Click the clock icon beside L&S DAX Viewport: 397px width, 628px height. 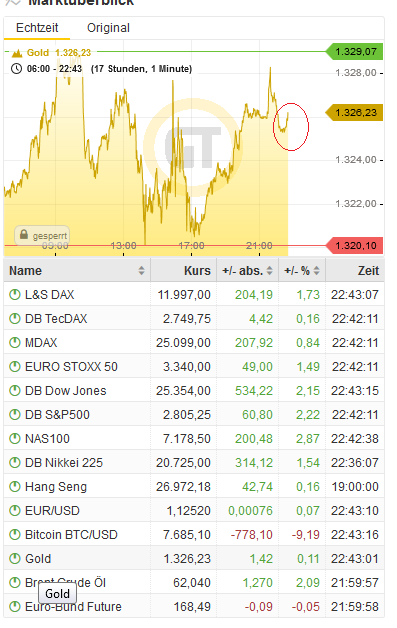(15, 295)
